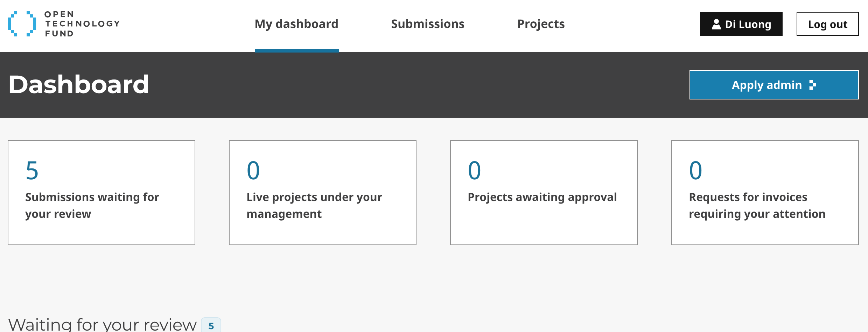Click the Open Technology Fund bracket logo icon
This screenshot has height=332, width=868.
22,24
